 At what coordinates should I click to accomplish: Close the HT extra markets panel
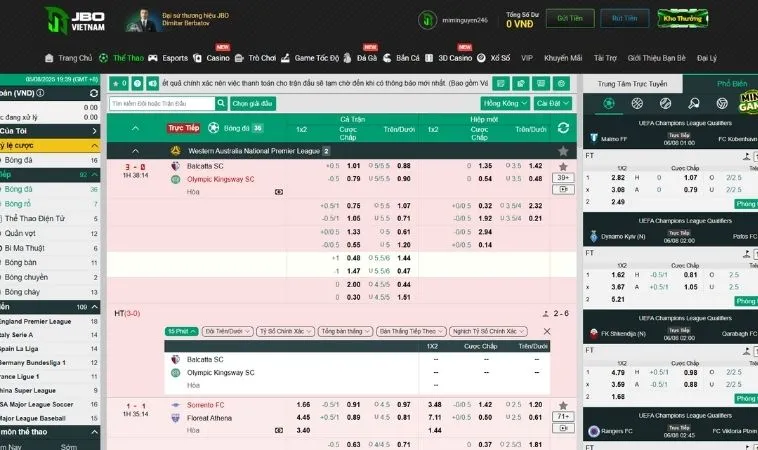click(x=547, y=331)
